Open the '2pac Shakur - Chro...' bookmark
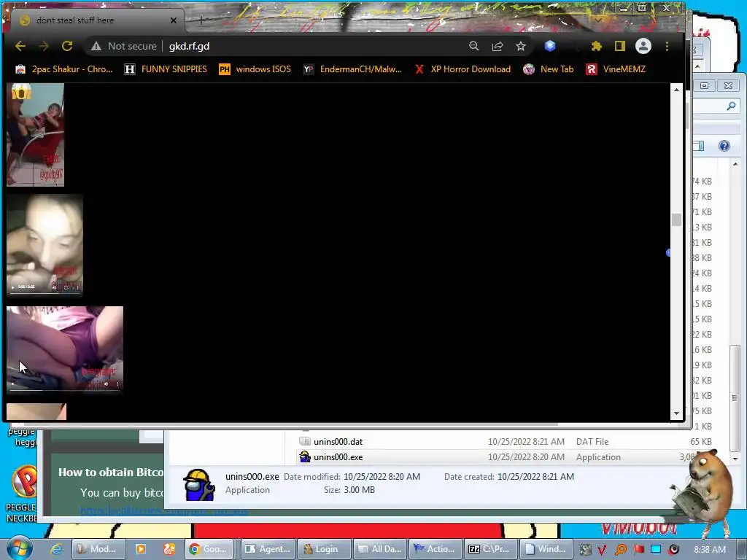The image size is (747, 560). [x=64, y=69]
